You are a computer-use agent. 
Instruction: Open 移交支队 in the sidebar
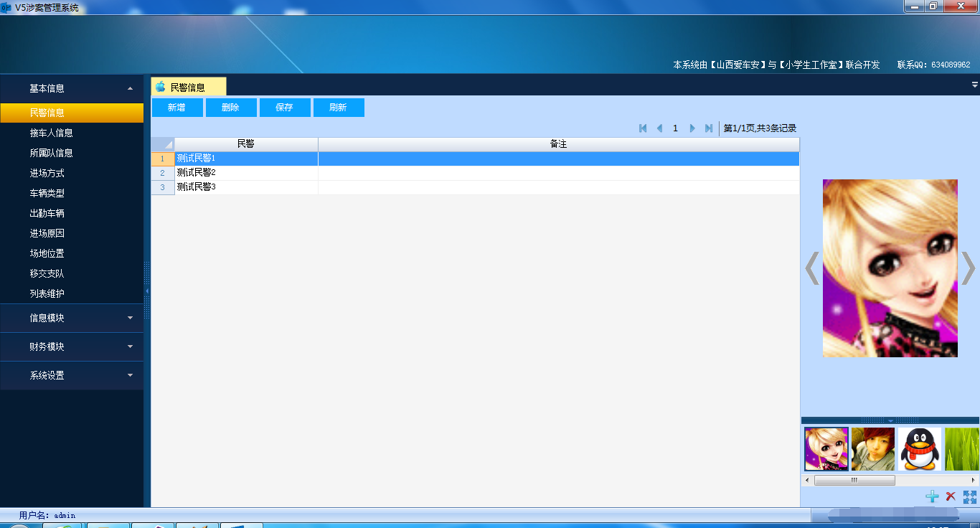click(x=72, y=273)
